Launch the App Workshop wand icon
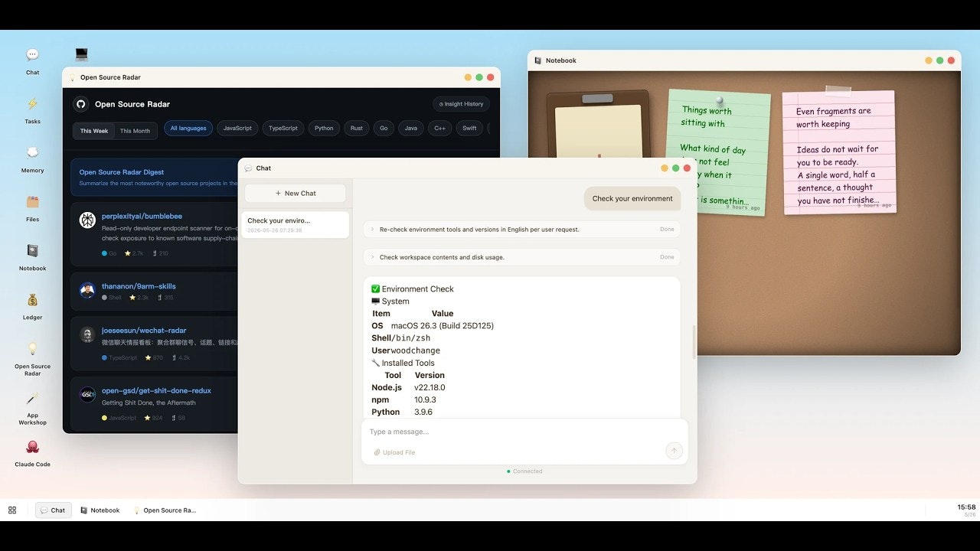This screenshot has width=980, height=551. tap(32, 398)
